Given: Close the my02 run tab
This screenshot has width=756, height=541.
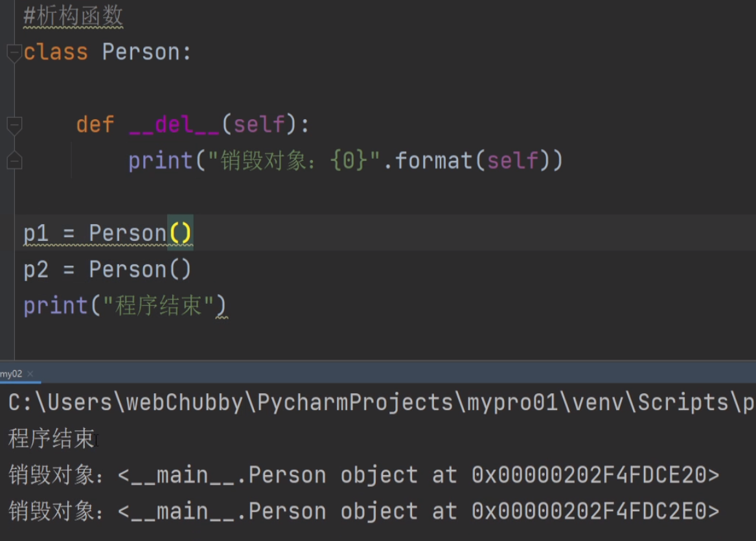Looking at the screenshot, I should [30, 374].
